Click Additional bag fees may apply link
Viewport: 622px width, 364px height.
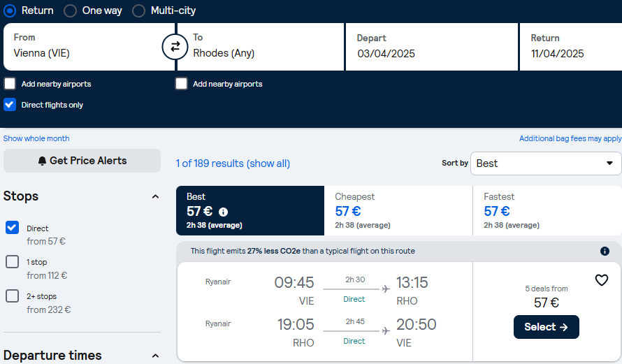570,138
